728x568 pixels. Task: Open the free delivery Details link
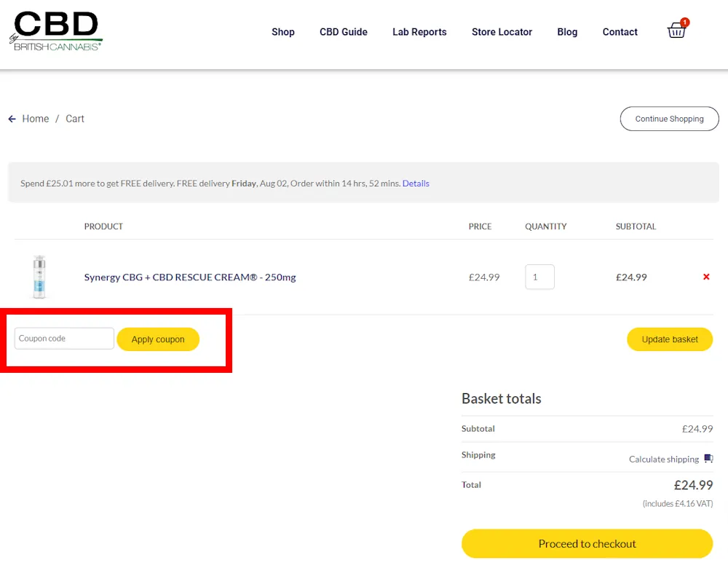(416, 184)
